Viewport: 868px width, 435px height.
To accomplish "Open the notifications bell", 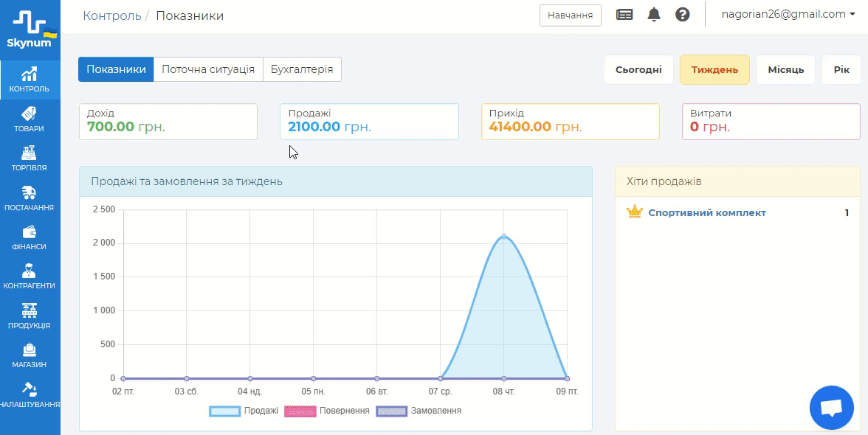I will 654,15.
